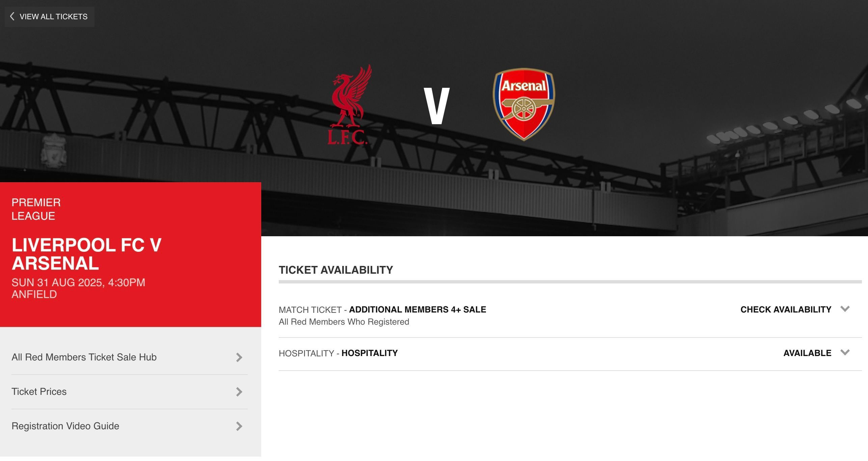Screen dimensions: 868x461
Task: Click the Ticket Availability heading
Action: point(336,270)
